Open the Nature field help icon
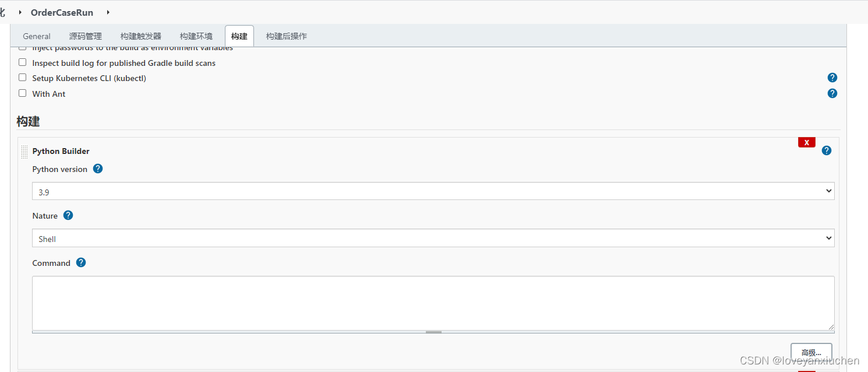868x372 pixels. click(x=68, y=215)
